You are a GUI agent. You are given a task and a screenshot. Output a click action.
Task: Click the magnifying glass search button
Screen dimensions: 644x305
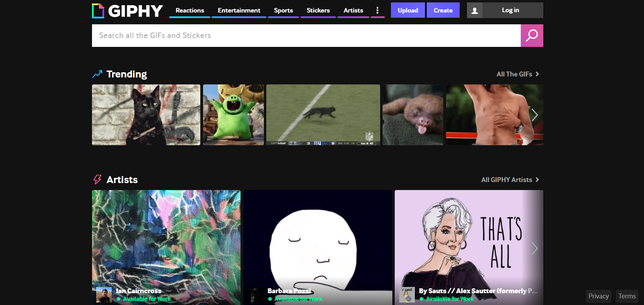532,35
